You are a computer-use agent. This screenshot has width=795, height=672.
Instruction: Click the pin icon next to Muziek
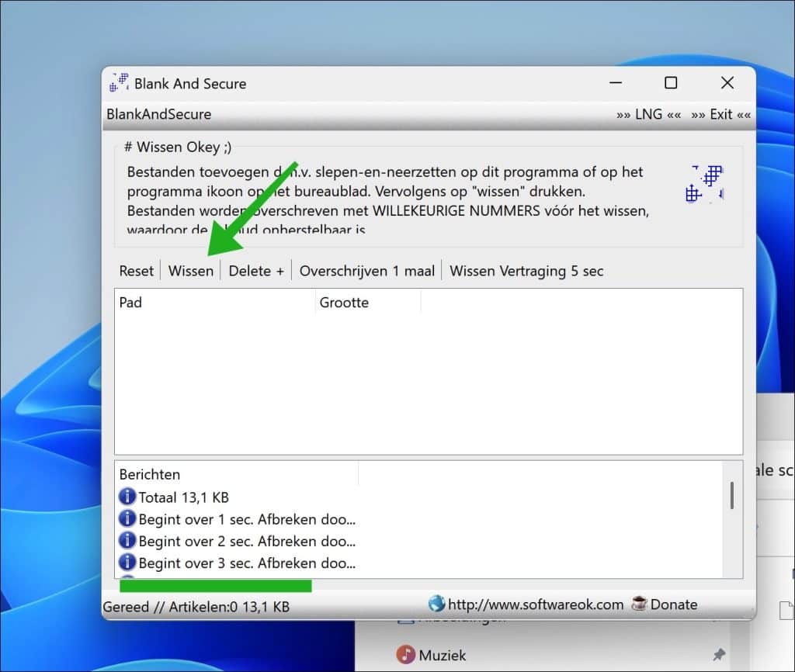pos(719,654)
